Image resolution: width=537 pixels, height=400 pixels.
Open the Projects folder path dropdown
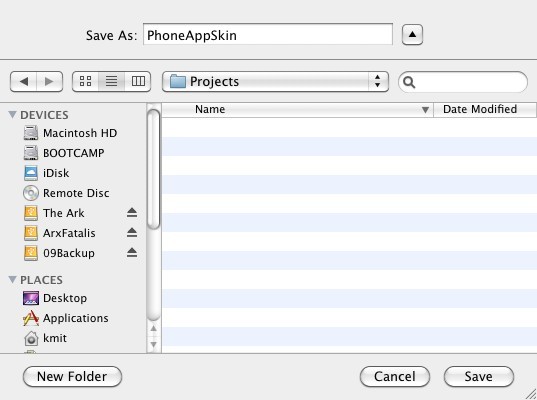(275, 82)
